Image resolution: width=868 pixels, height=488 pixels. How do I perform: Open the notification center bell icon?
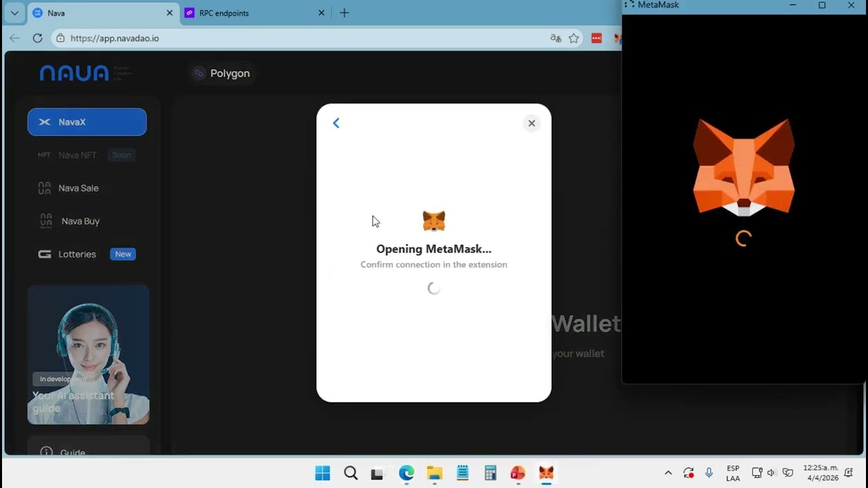click(849, 473)
